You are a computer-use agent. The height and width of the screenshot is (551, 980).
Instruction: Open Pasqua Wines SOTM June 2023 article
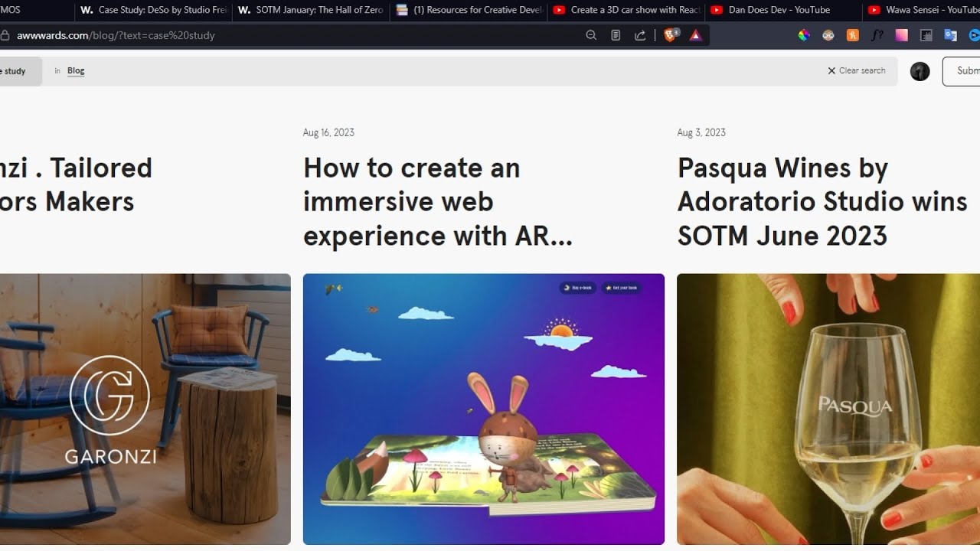(822, 202)
